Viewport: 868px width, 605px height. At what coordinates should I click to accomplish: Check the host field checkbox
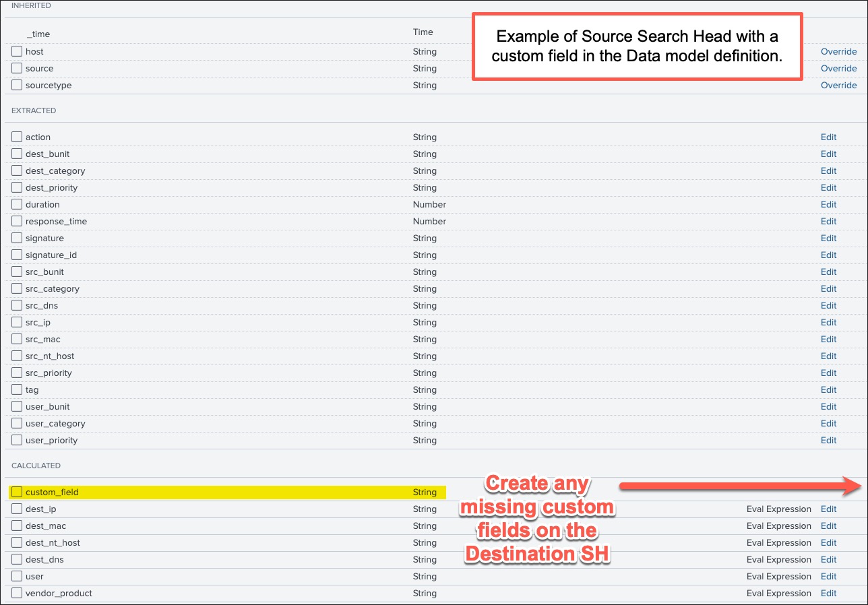tap(16, 51)
